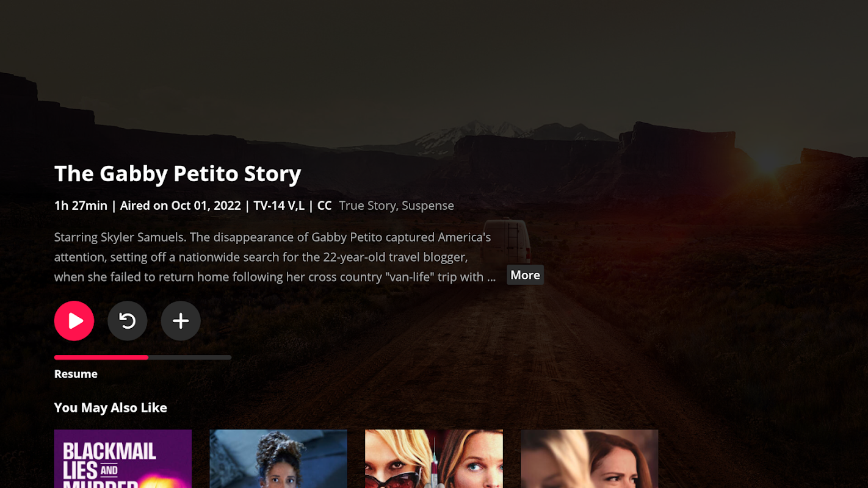Screen dimensions: 868x488
Task: Click the white van in the background image
Action: click(508, 241)
